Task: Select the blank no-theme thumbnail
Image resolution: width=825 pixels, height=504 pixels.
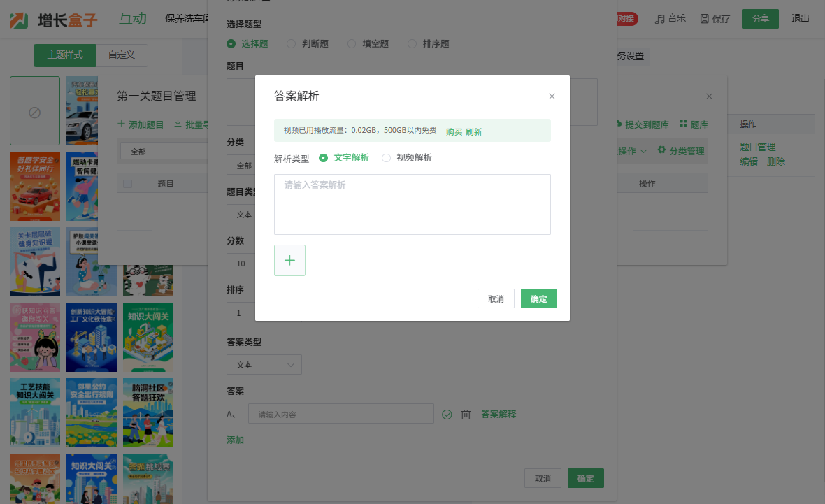Action: pyautogui.click(x=35, y=111)
